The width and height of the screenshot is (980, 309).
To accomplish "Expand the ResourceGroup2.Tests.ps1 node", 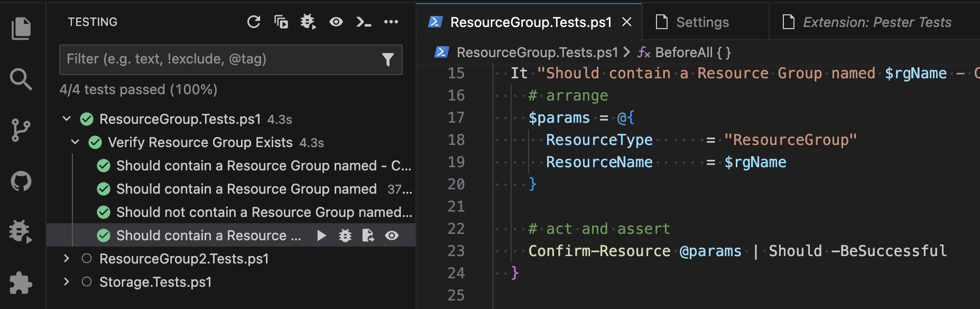I will [x=67, y=259].
